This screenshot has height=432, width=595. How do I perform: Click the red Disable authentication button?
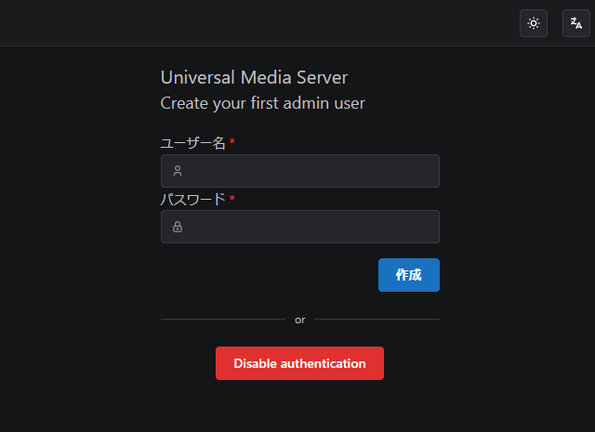pyautogui.click(x=300, y=363)
